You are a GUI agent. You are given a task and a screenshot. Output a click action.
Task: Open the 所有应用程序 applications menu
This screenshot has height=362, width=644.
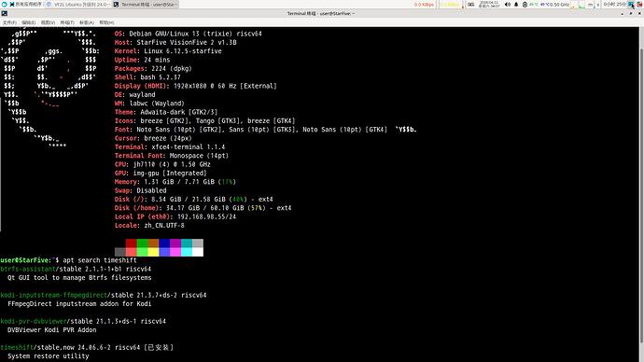(x=24, y=4)
